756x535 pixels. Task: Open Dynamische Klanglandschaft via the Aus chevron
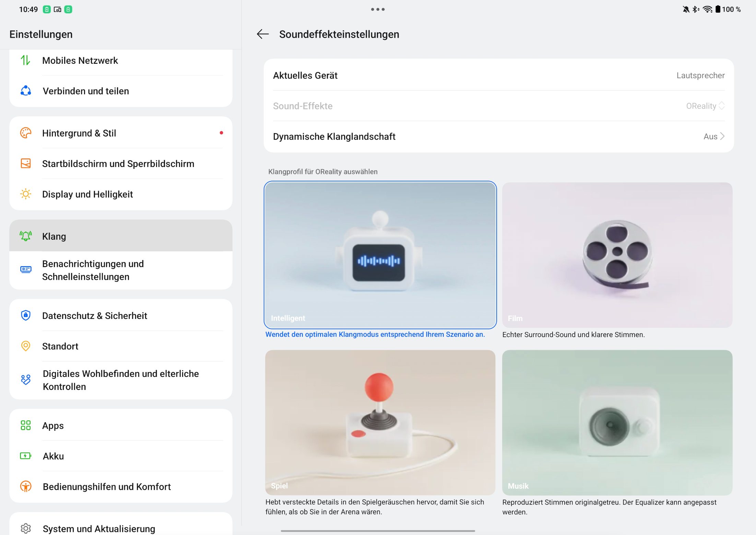[714, 136]
